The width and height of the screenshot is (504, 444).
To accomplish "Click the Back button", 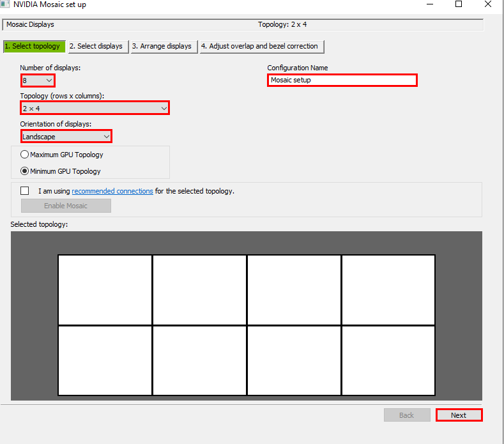I will click(x=406, y=415).
